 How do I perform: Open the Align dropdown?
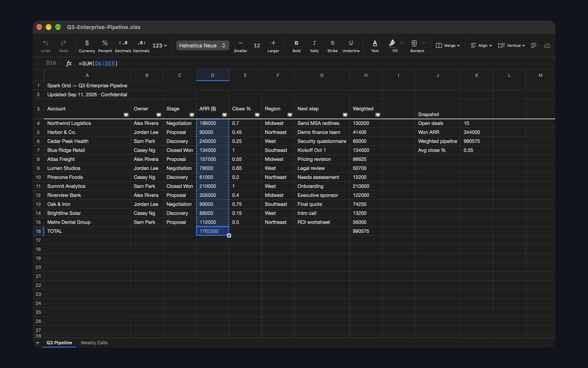(481, 46)
